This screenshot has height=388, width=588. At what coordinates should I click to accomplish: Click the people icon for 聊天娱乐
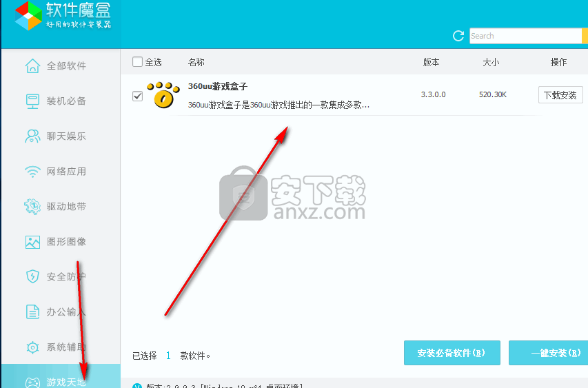click(32, 136)
